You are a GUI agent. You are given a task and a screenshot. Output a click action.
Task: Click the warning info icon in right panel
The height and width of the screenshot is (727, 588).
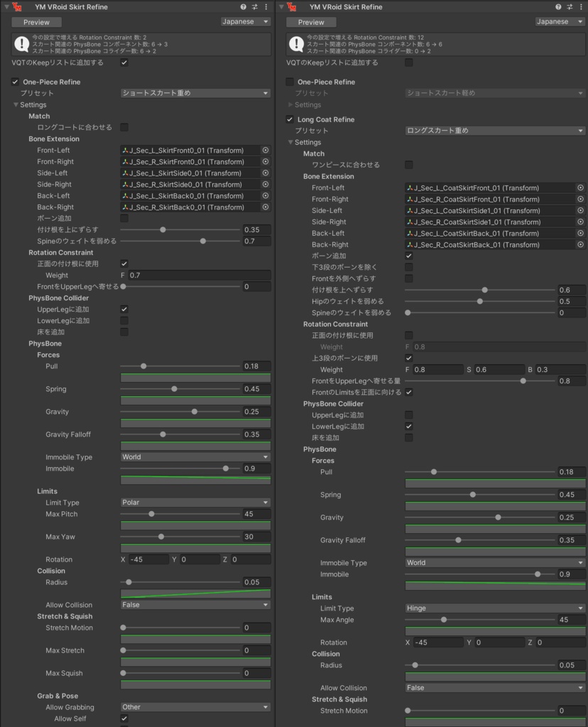(x=296, y=44)
